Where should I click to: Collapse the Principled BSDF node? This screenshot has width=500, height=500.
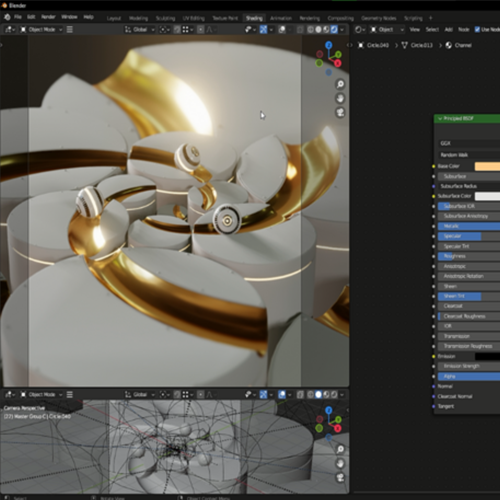click(x=440, y=119)
